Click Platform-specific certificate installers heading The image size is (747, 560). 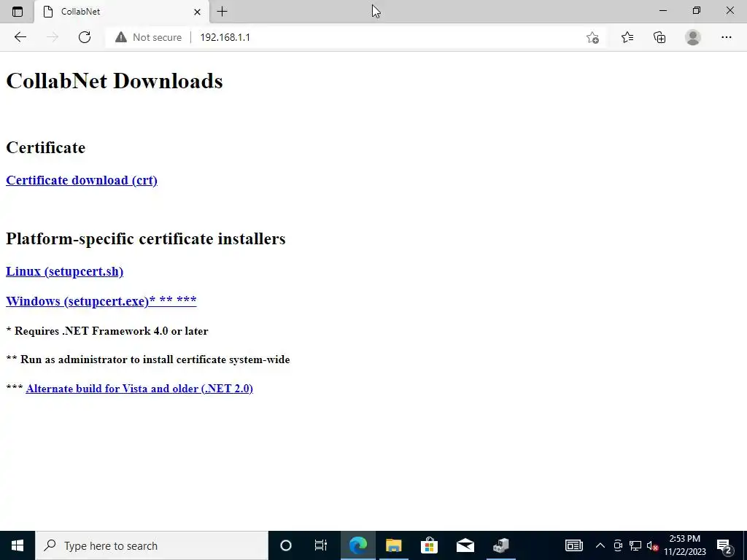point(146,238)
